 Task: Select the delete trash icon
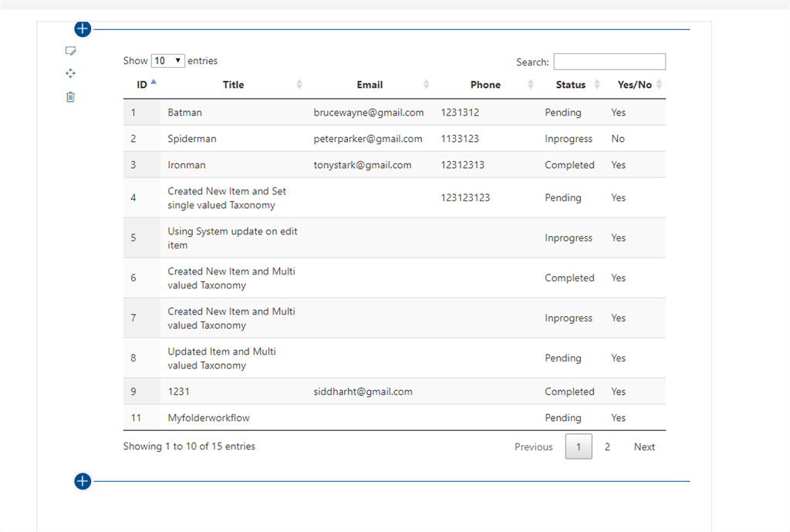[70, 96]
